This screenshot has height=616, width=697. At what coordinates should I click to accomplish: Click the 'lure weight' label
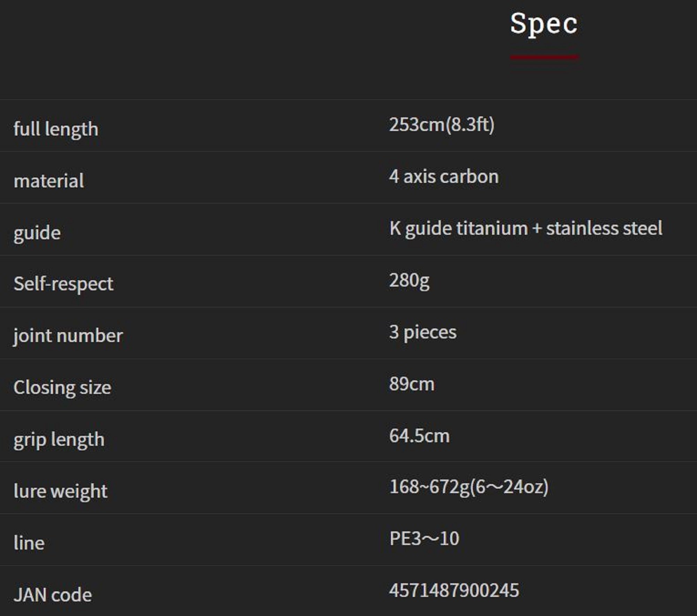coord(60,491)
